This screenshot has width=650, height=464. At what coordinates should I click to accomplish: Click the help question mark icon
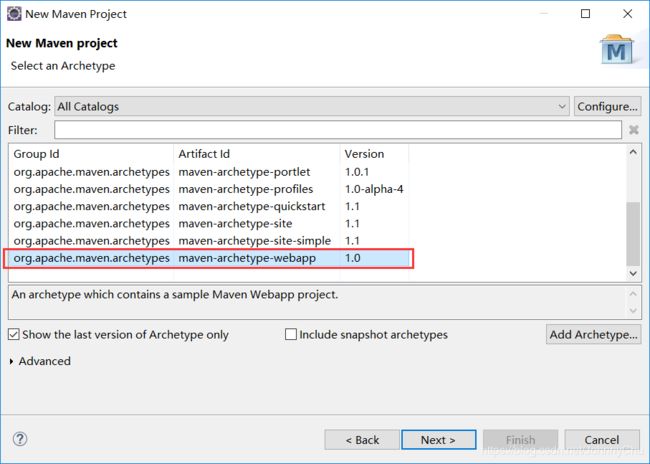pos(20,439)
